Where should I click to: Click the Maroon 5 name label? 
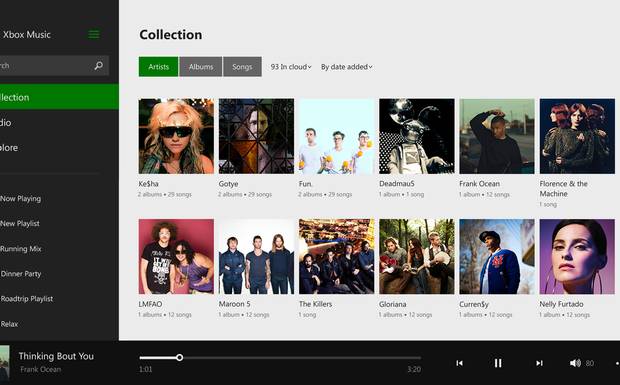pos(234,304)
